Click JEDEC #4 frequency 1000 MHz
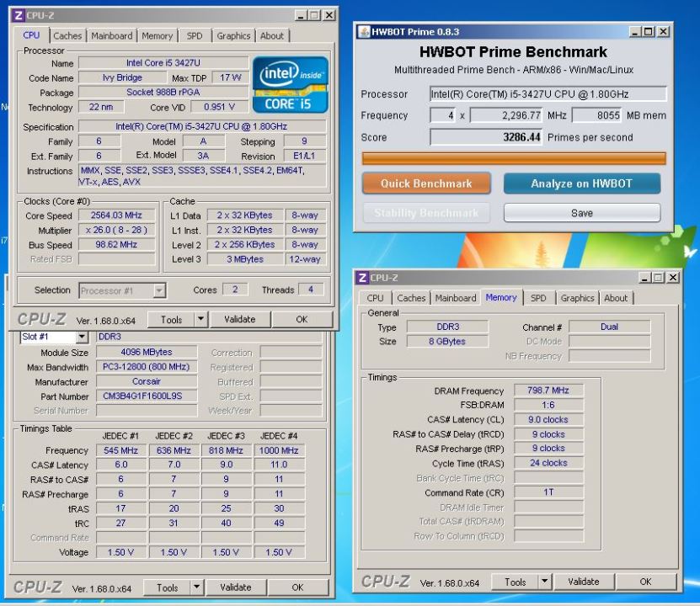The image size is (700, 606). (279, 450)
